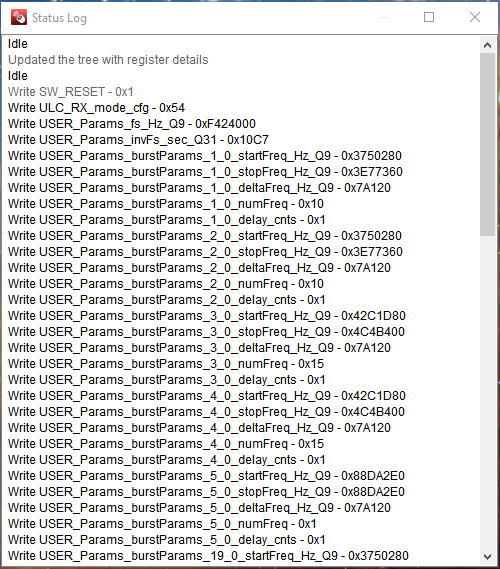Select burstParams_3_0_startFreq_Hz_Q9 log line
This screenshot has height=569, width=500.
pos(207,315)
